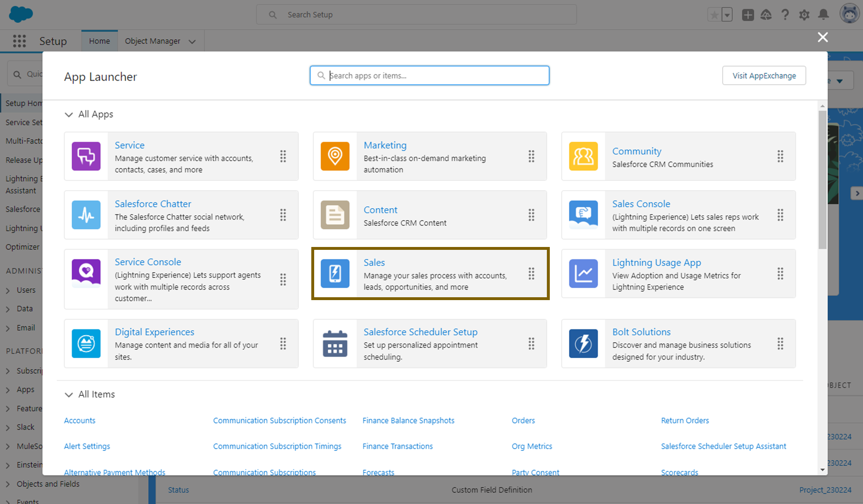Expand the Data tree item

(8, 309)
